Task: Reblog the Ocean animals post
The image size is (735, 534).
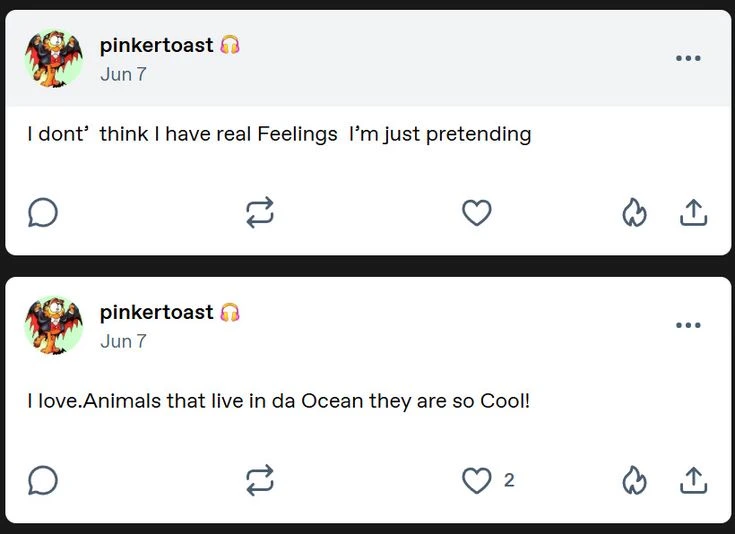Action: point(260,480)
